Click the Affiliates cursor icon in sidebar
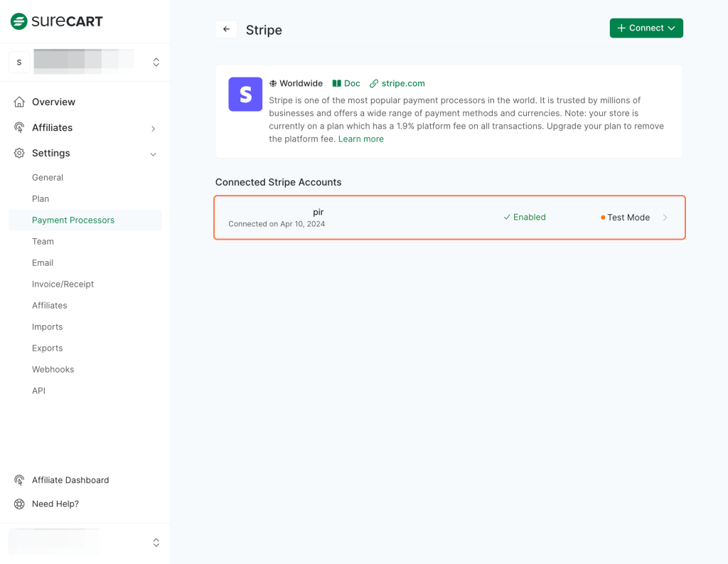This screenshot has height=564, width=728. [x=19, y=127]
